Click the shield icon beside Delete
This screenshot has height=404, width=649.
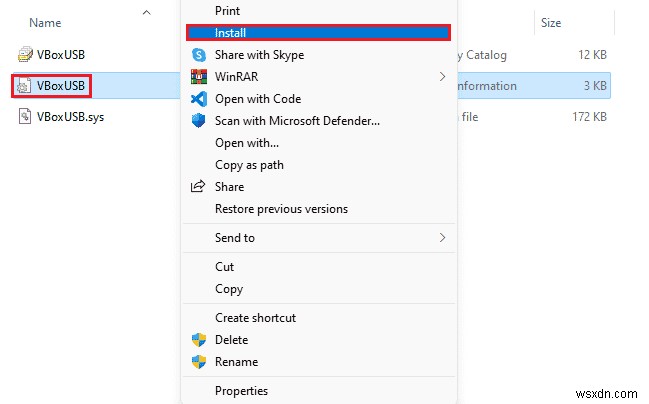pos(197,340)
